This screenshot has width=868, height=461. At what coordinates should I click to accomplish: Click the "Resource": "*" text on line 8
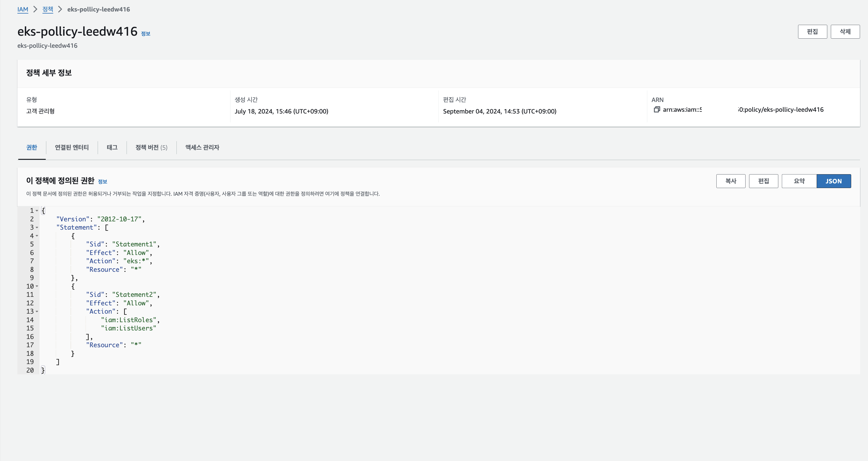pyautogui.click(x=114, y=270)
